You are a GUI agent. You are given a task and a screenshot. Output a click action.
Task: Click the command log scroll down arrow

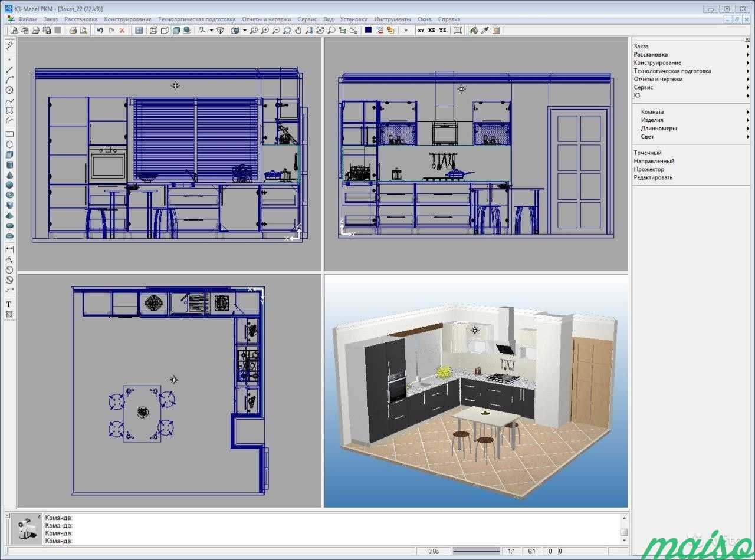[624, 540]
